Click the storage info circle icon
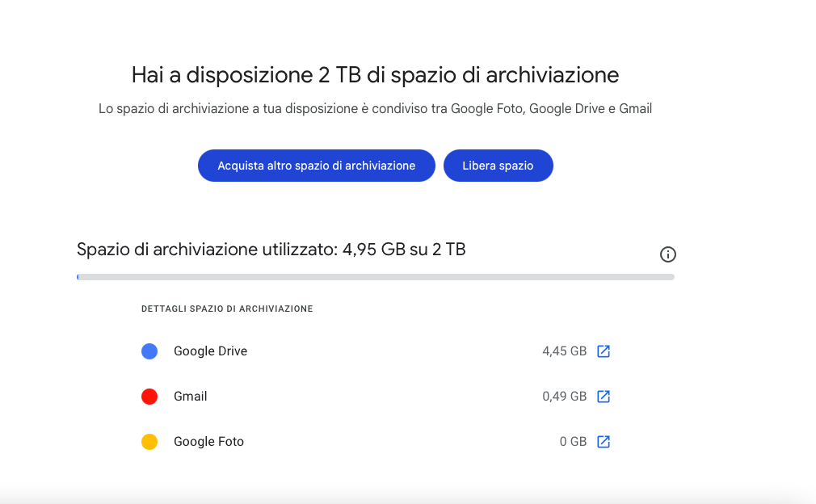 point(667,254)
